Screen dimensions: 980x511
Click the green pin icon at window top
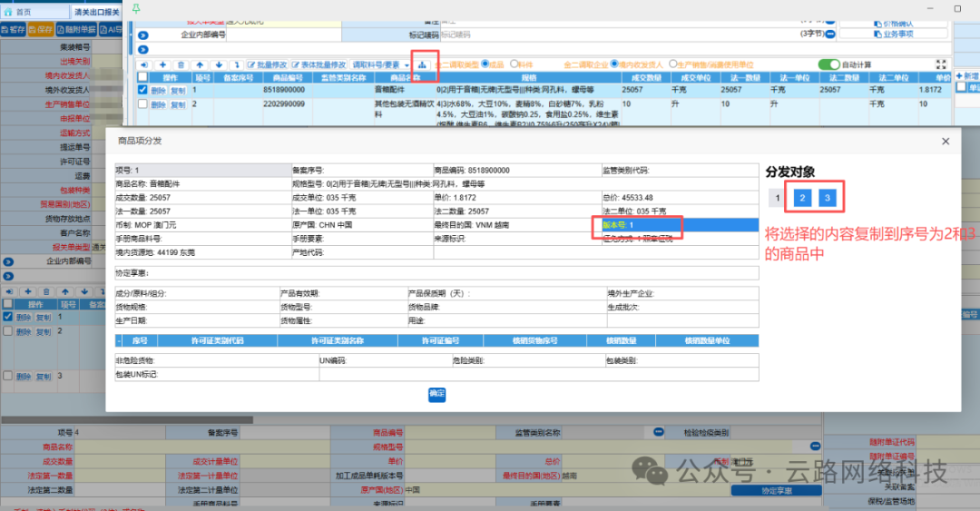click(136, 8)
